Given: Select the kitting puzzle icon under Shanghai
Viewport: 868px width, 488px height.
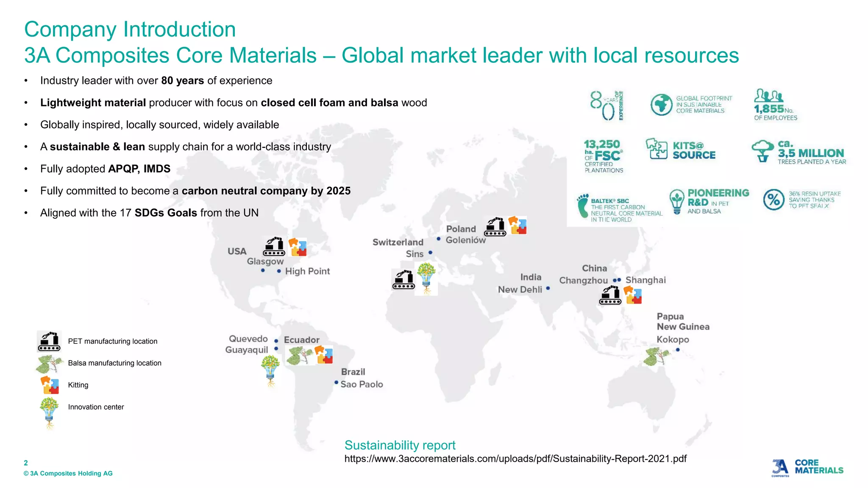Looking at the screenshot, I should click(633, 295).
